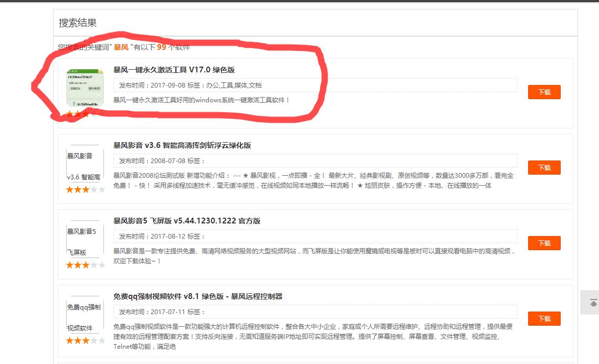Click star rating under 暴风一键永久激活工具 thumbnail
Viewport: 599px width, 364px height.
85,114
